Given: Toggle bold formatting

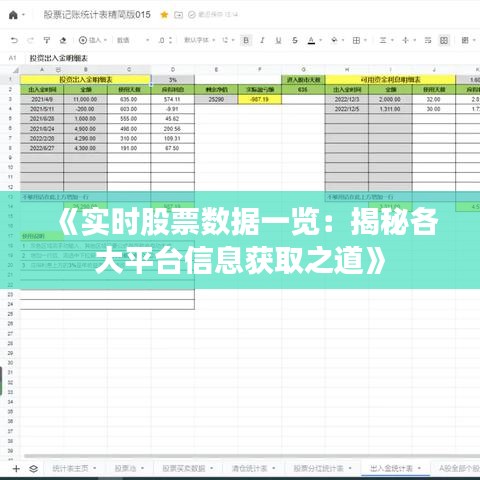Looking at the screenshot, I should (246, 40).
